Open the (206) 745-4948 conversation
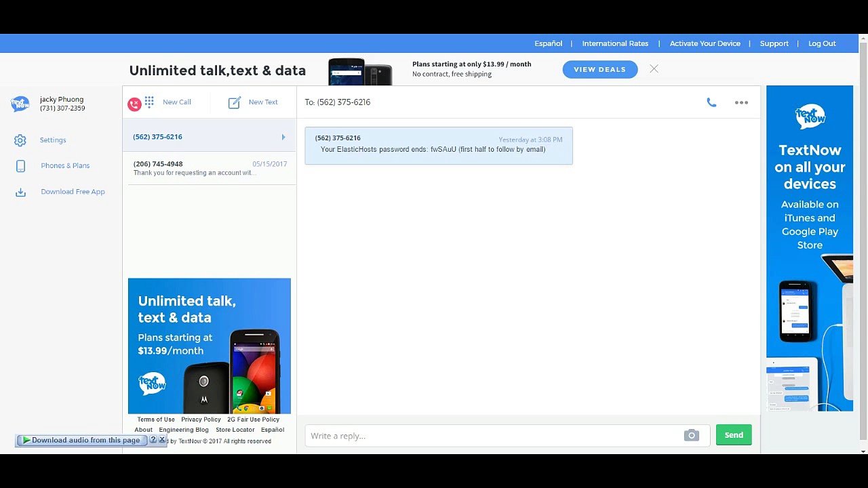This screenshot has height=488, width=868. (x=210, y=168)
